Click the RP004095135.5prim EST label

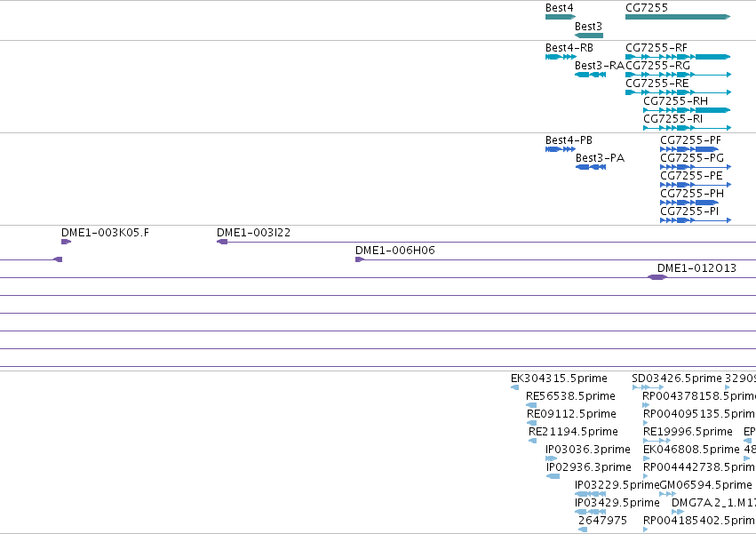click(699, 414)
